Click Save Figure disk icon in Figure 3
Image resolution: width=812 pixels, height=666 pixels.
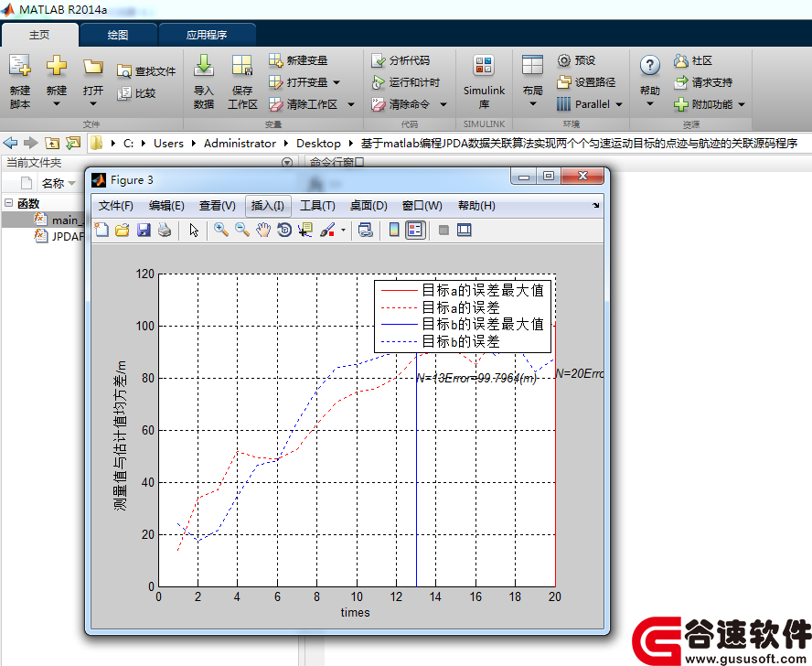tap(144, 230)
